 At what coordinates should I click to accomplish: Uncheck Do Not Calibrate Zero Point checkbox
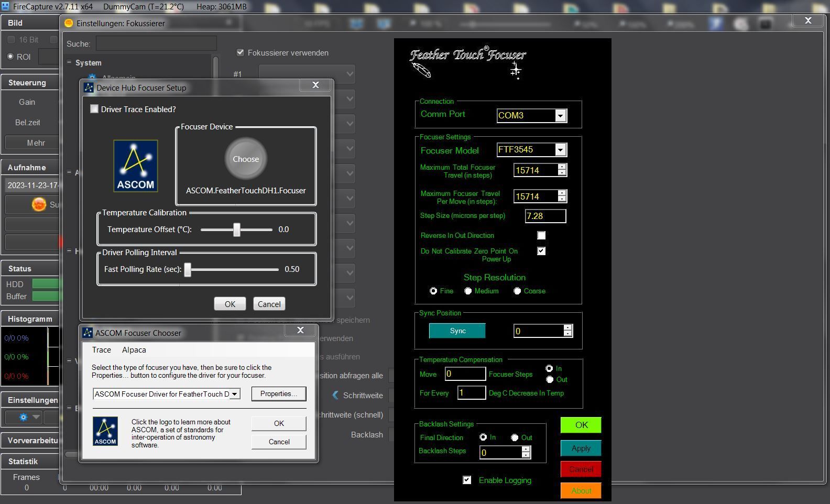[541, 251]
